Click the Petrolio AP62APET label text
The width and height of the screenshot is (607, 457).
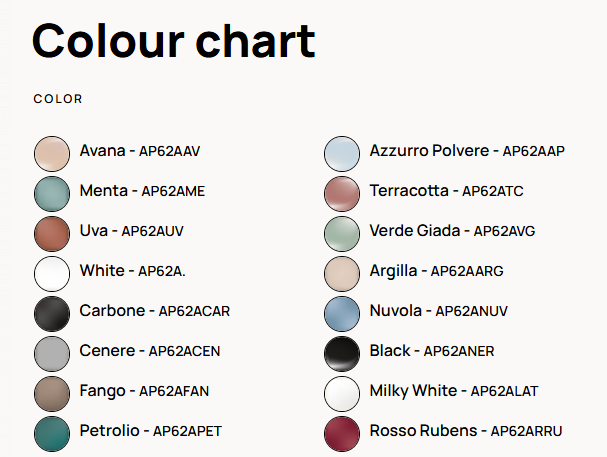(150, 431)
